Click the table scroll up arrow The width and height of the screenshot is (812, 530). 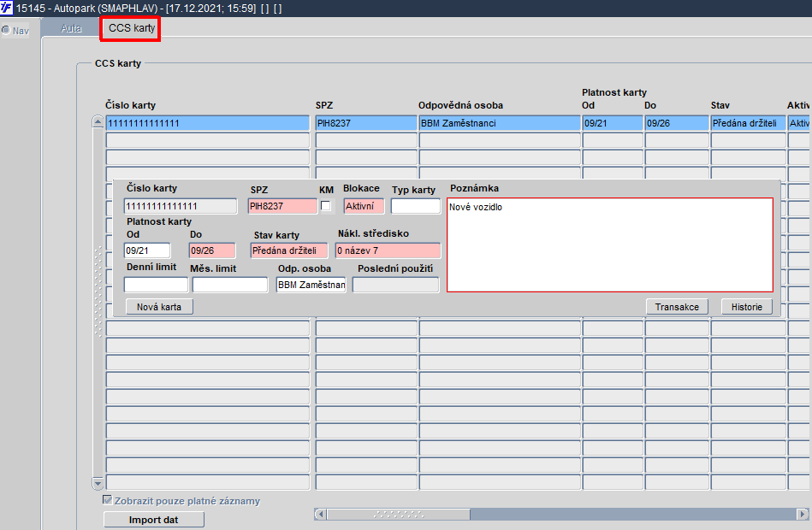(x=98, y=122)
